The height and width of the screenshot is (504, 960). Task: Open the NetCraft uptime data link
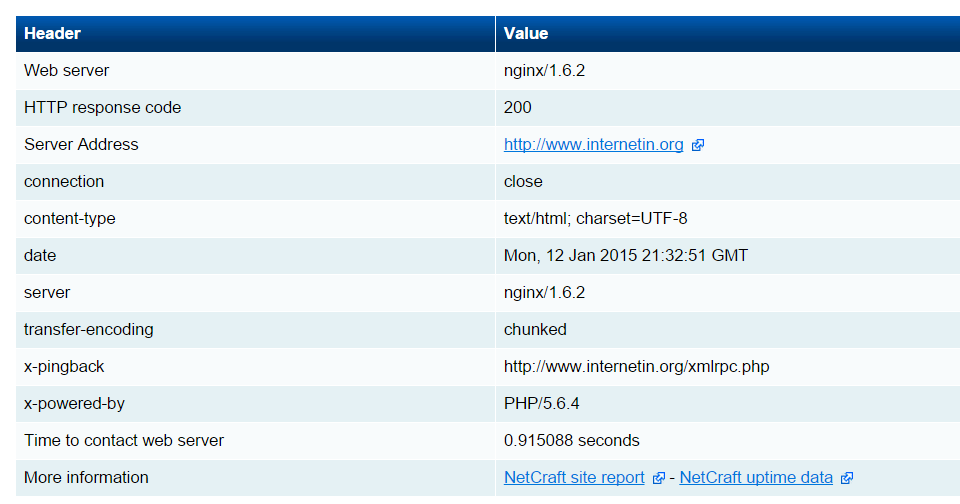(x=756, y=478)
